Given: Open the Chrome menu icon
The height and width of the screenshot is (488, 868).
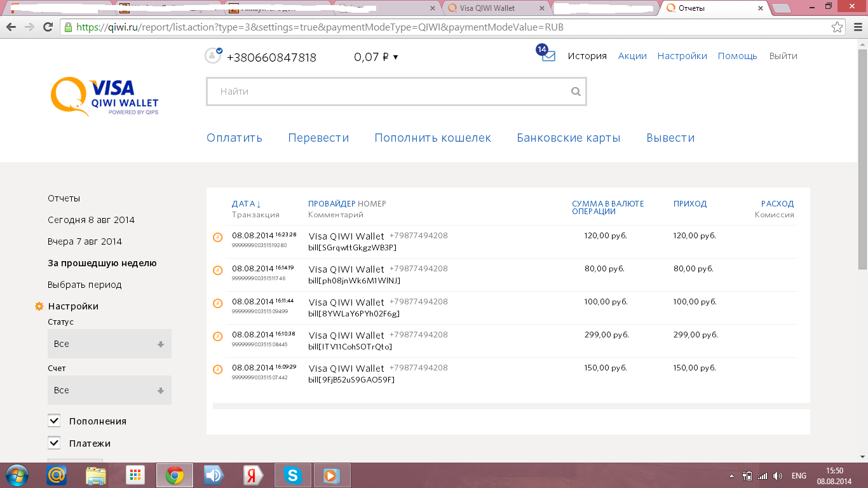Looking at the screenshot, I should coord(855,27).
